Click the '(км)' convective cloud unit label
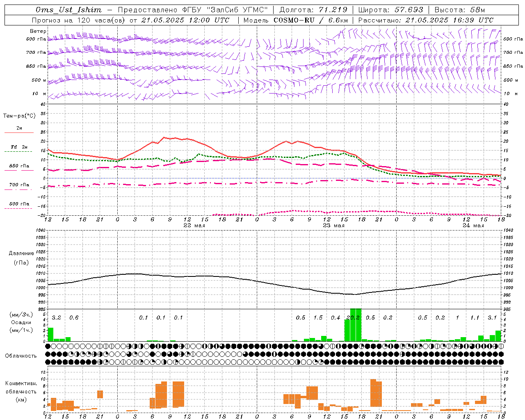 pyautogui.click(x=21, y=399)
